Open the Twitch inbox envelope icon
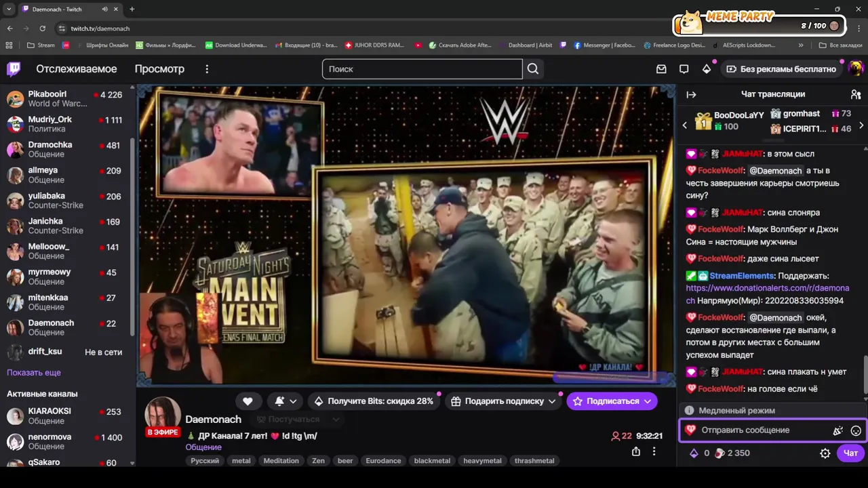 [x=661, y=69]
